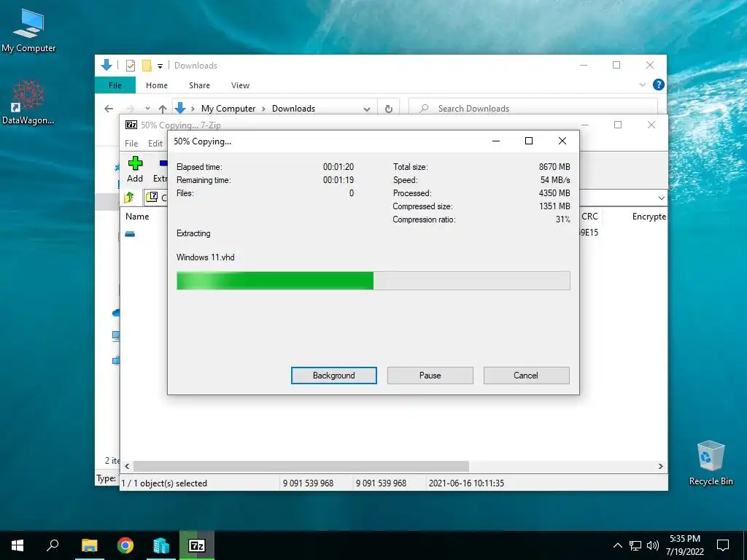Open Explorer help question mark
Viewport: 747px width, 560px height.
(x=659, y=85)
